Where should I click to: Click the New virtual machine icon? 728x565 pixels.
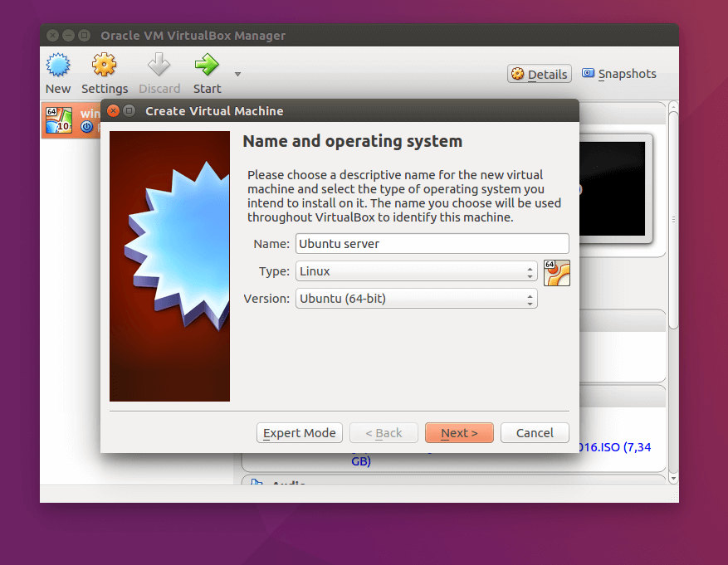pos(58,65)
